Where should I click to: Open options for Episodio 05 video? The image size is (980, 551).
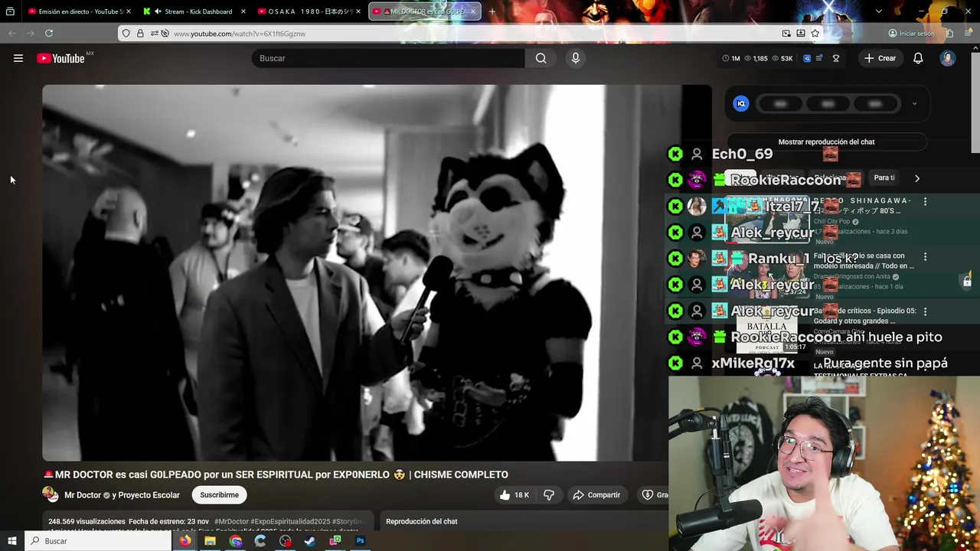point(925,312)
